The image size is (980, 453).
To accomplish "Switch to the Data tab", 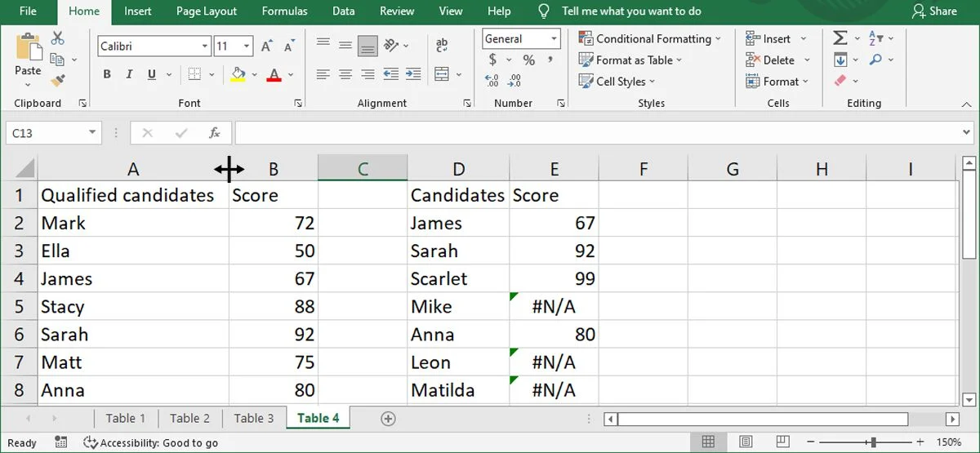I will click(344, 11).
